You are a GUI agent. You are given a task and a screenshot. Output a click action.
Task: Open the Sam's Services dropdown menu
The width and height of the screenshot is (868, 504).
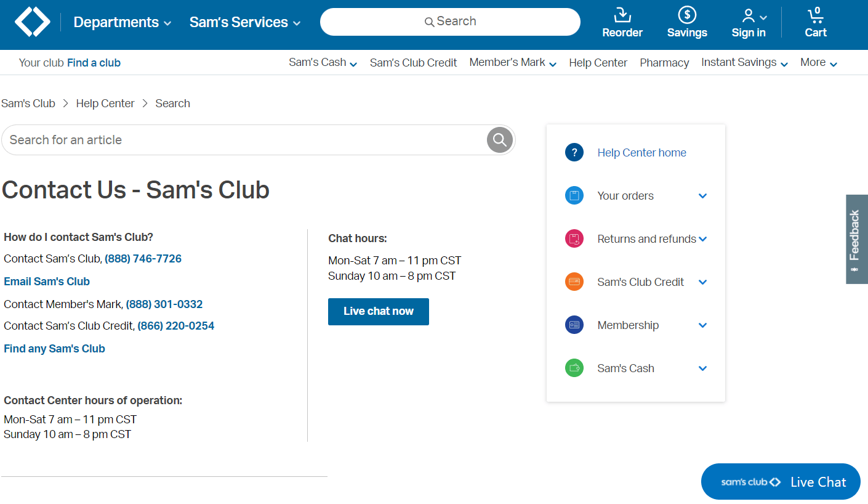point(245,22)
